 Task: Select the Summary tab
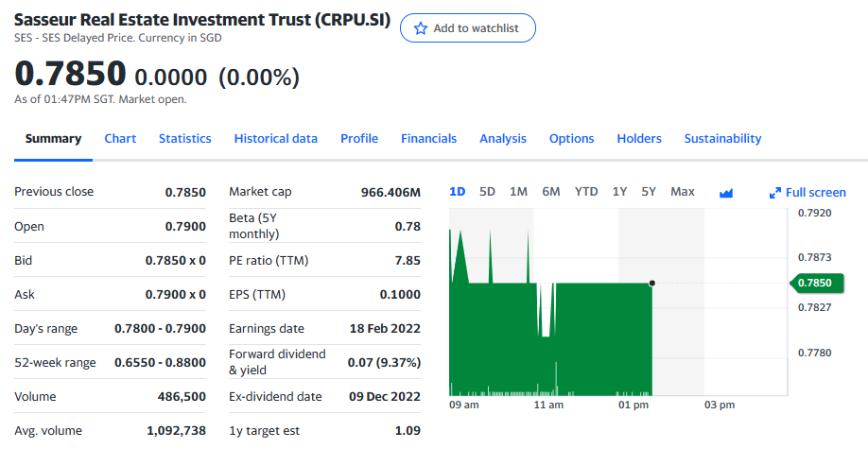[53, 138]
